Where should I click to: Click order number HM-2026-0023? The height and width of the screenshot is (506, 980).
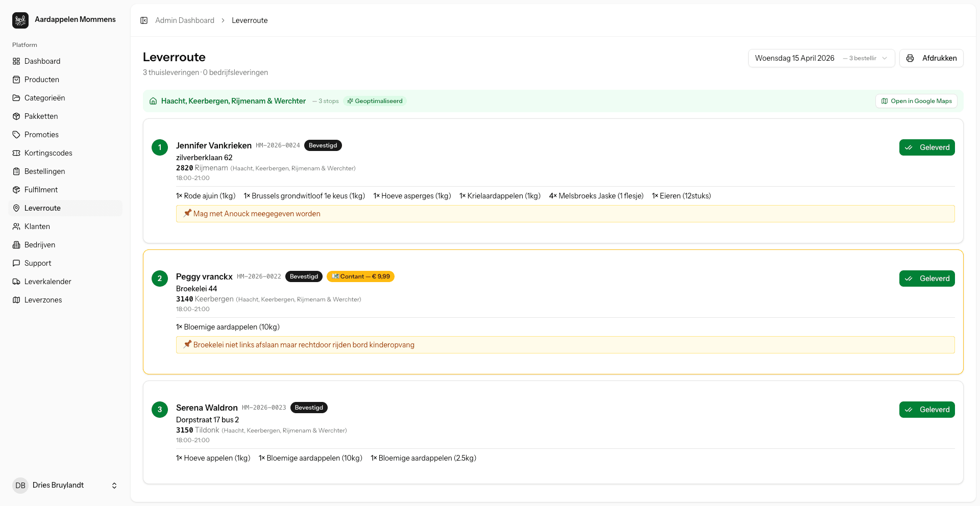coord(264,408)
